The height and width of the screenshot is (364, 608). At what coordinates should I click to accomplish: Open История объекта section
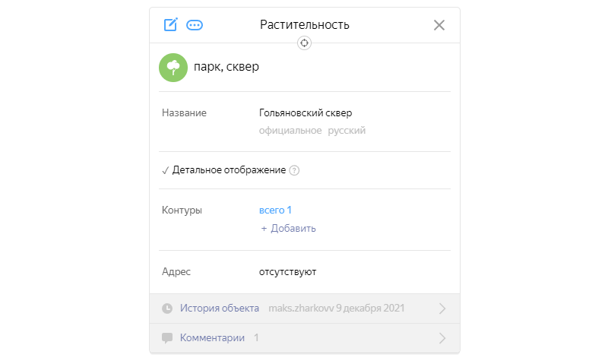point(220,309)
